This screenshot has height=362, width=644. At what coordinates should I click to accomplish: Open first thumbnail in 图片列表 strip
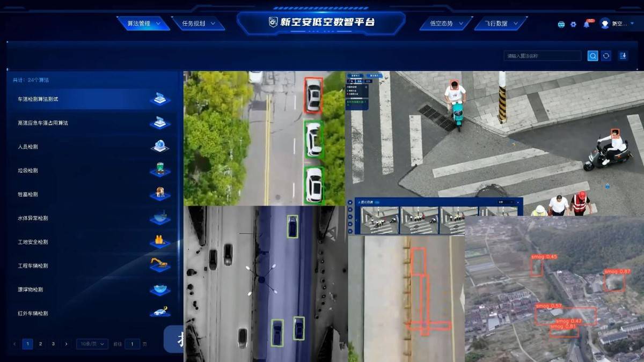pyautogui.click(x=379, y=220)
